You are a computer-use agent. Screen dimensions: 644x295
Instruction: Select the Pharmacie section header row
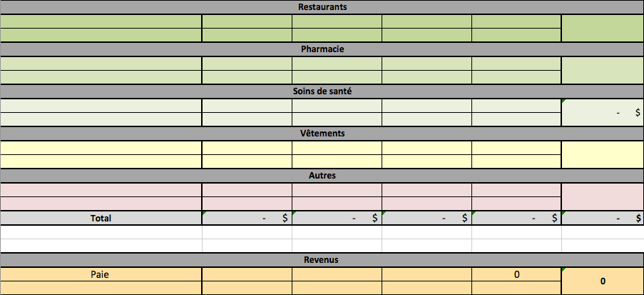pyautogui.click(x=321, y=49)
